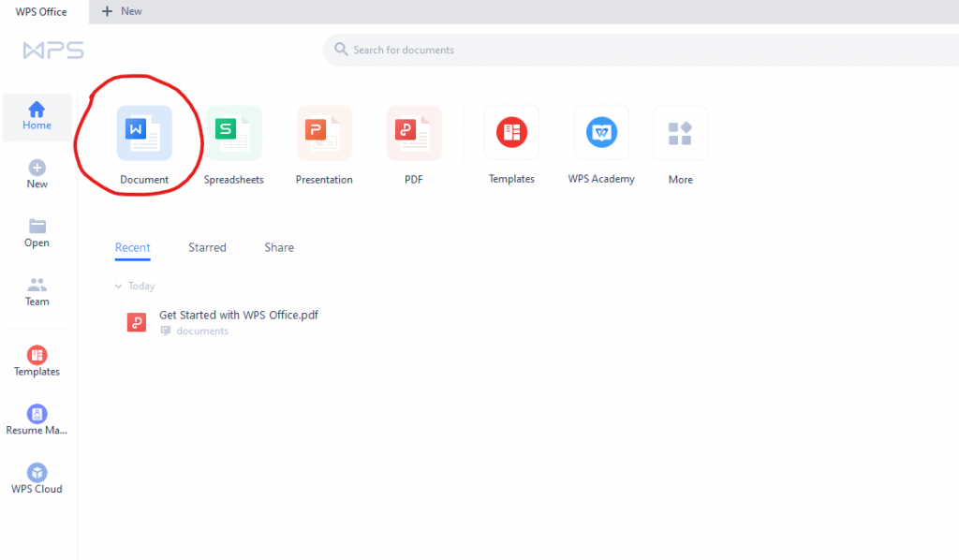Switch to the Recent tab
Viewport: 959px width, 560px height.
pos(133,247)
